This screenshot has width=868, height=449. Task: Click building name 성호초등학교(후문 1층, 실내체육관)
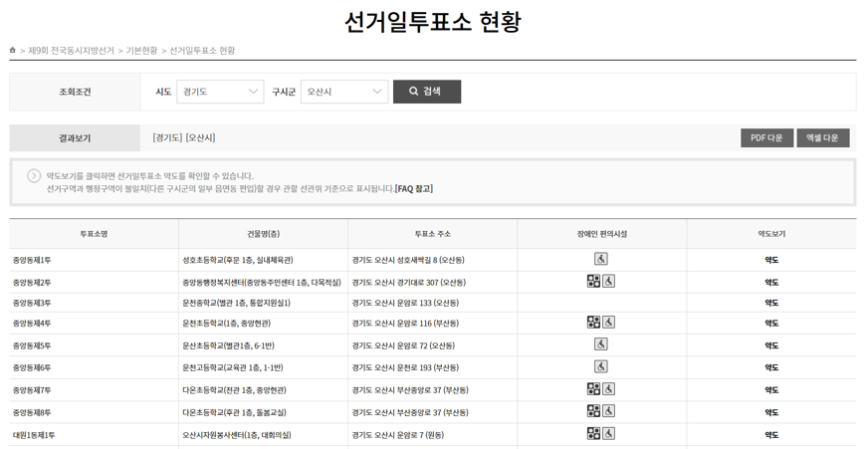pyautogui.click(x=238, y=260)
